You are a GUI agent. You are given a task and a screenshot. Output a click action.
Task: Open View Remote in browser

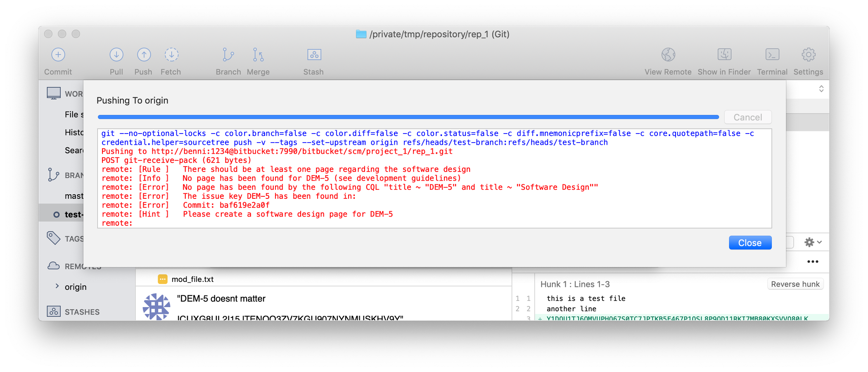(x=668, y=55)
